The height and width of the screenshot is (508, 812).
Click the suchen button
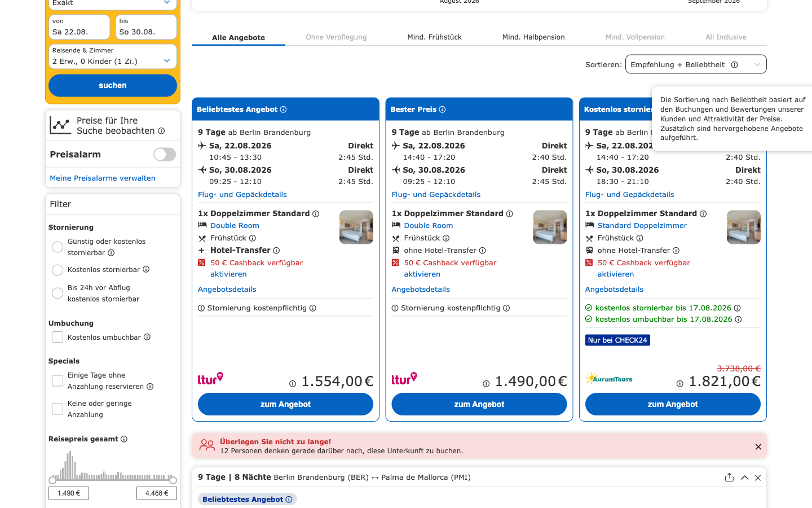point(113,86)
